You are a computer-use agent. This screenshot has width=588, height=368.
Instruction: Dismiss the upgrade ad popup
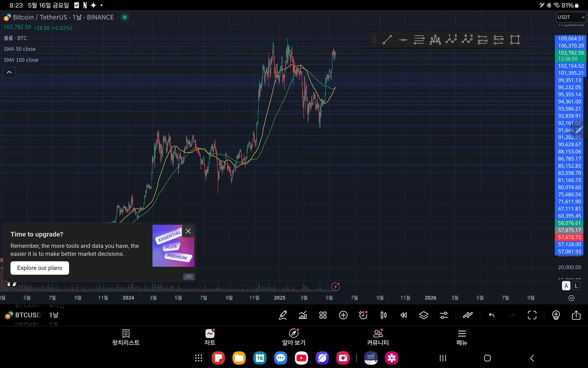[x=188, y=231]
